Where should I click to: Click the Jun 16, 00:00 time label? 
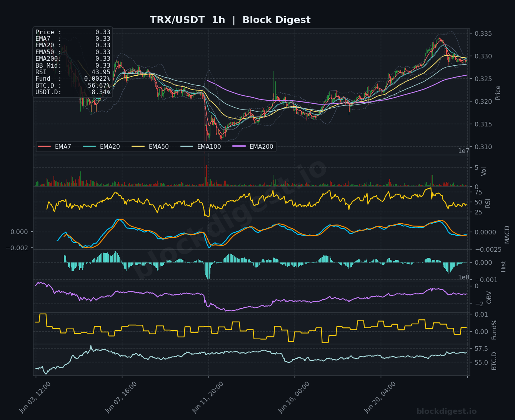(x=294, y=398)
